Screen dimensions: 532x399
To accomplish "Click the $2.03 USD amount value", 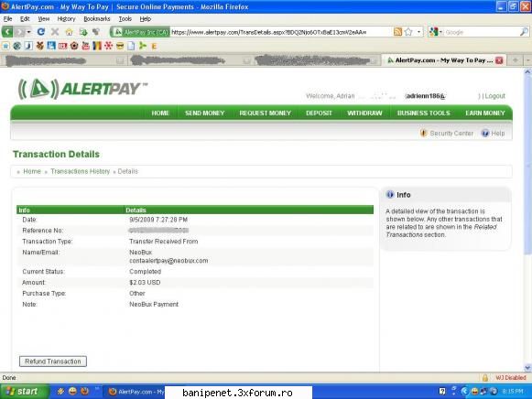I will coord(145,283).
